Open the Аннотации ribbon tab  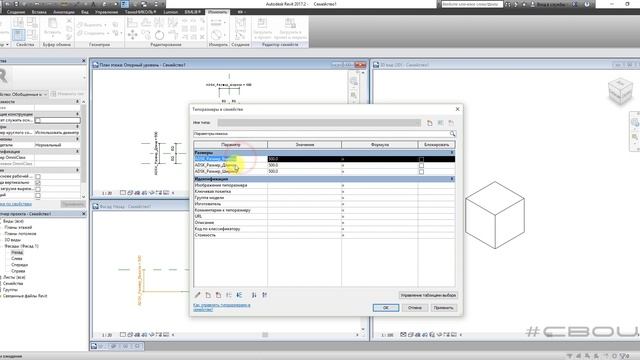pos(64,12)
